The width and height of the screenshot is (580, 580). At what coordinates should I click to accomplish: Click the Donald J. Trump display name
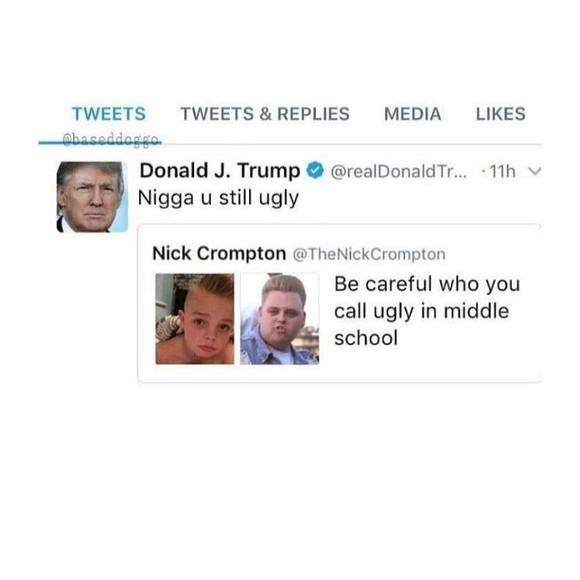(220, 171)
